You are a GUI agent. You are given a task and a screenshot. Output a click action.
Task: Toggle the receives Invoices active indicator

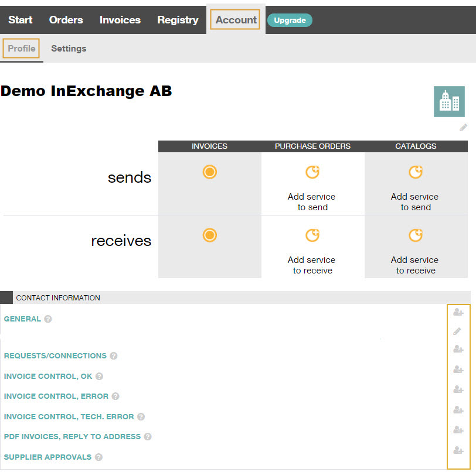click(209, 235)
